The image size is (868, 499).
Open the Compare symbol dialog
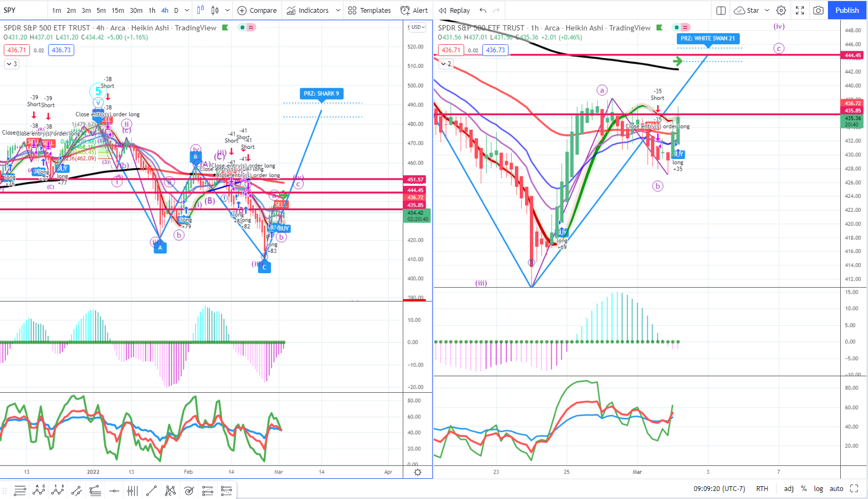click(257, 10)
